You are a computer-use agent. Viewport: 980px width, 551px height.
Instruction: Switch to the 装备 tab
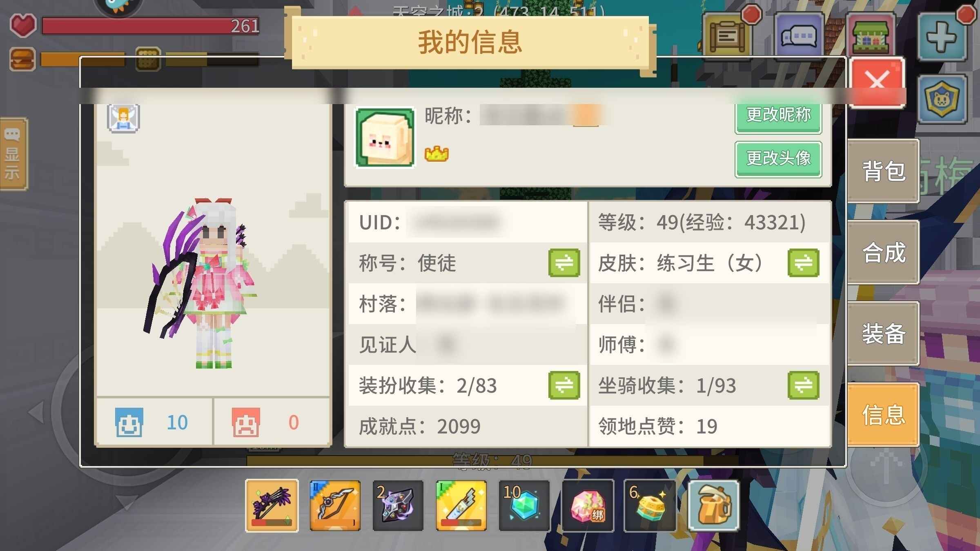[x=883, y=333]
